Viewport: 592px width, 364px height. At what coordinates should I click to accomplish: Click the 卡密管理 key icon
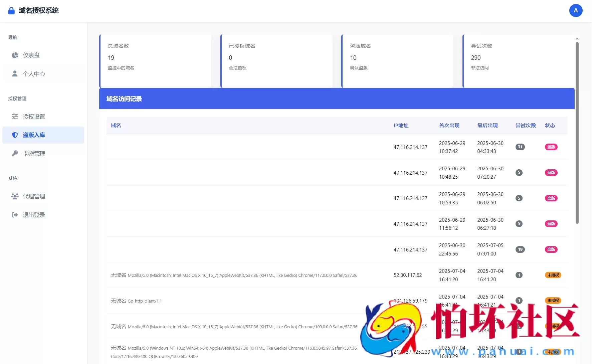(15, 153)
